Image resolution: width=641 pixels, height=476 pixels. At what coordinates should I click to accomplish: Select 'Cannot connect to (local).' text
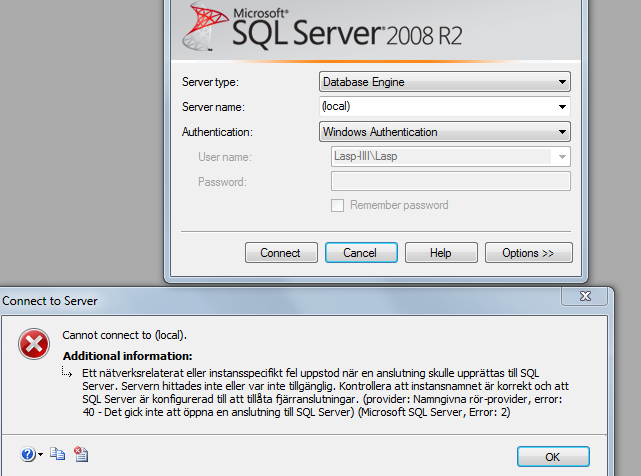click(x=124, y=335)
